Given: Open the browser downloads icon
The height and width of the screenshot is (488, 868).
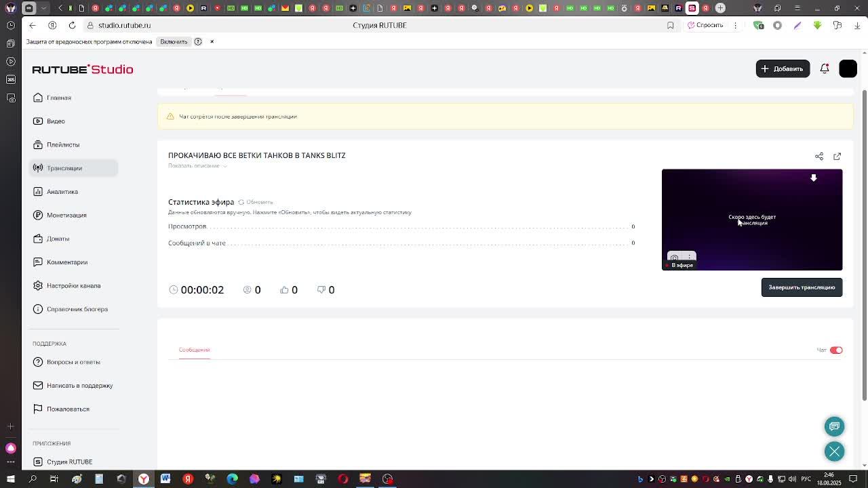Looking at the screenshot, I should [x=857, y=25].
